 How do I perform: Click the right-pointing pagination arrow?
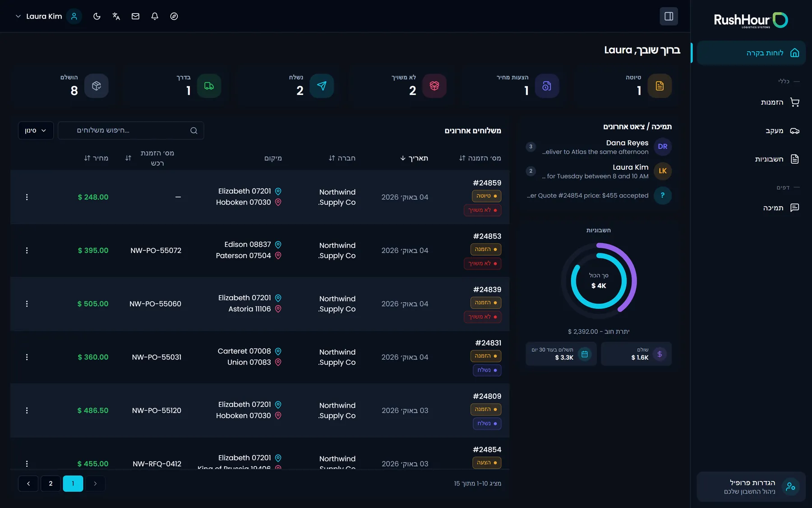coord(95,484)
